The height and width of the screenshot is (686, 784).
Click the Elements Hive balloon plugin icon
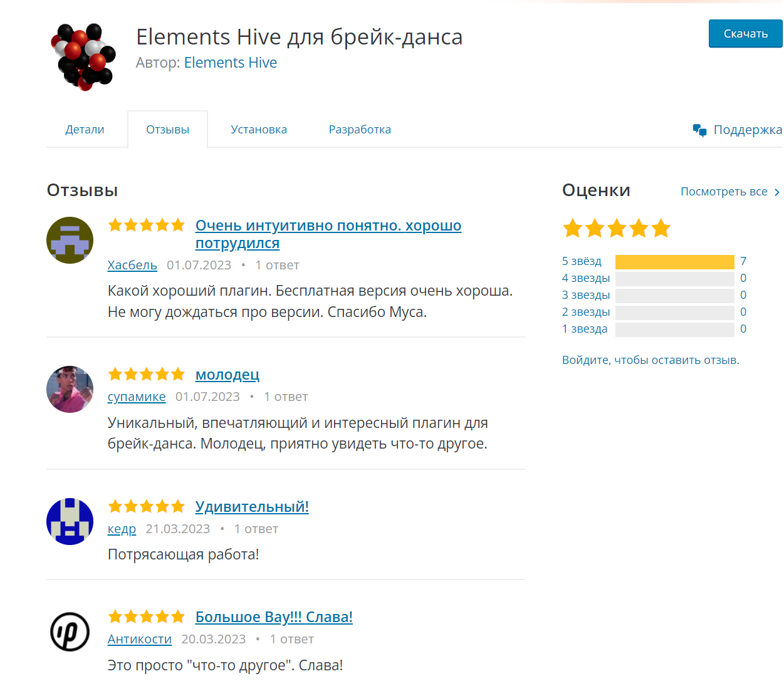[83, 57]
